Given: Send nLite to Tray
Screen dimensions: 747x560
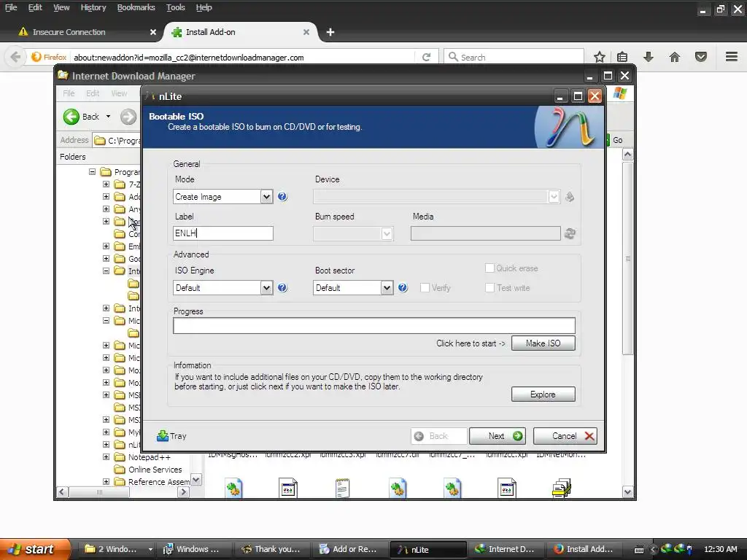Looking at the screenshot, I should (171, 436).
